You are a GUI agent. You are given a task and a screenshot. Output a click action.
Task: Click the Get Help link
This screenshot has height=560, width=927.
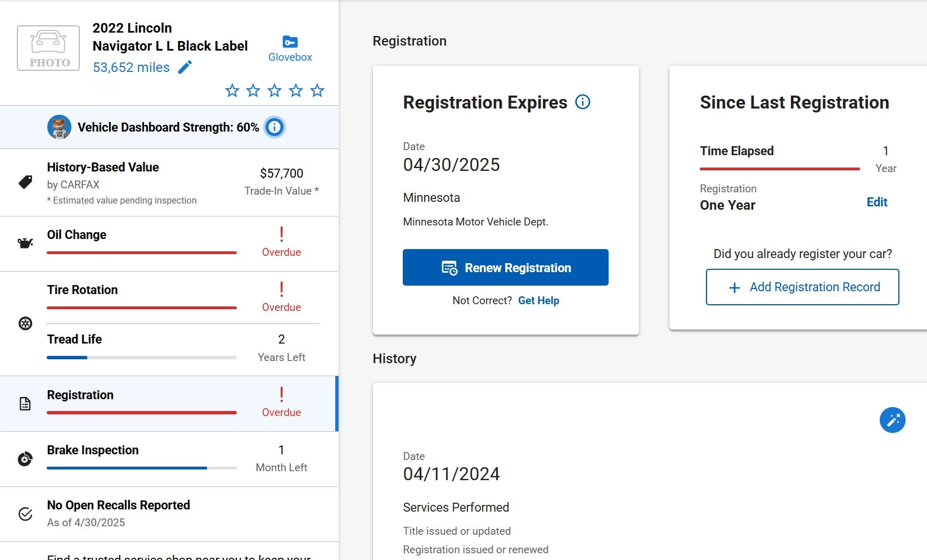tap(538, 301)
